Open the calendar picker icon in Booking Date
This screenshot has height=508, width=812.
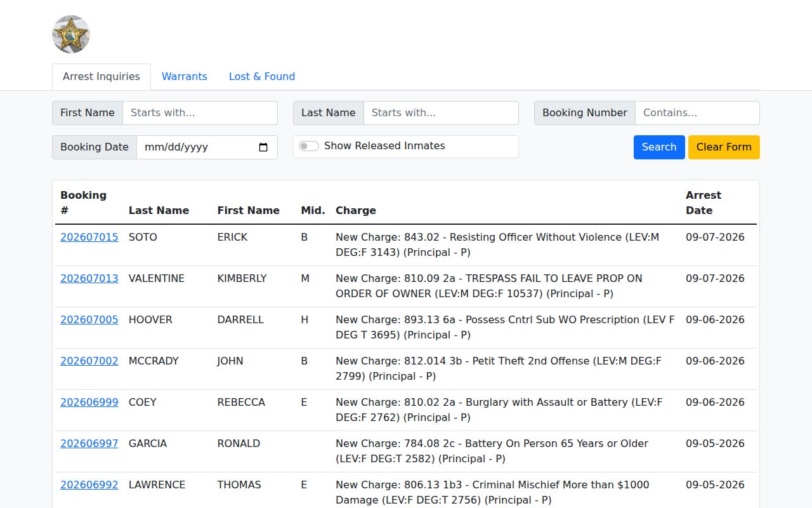click(264, 147)
